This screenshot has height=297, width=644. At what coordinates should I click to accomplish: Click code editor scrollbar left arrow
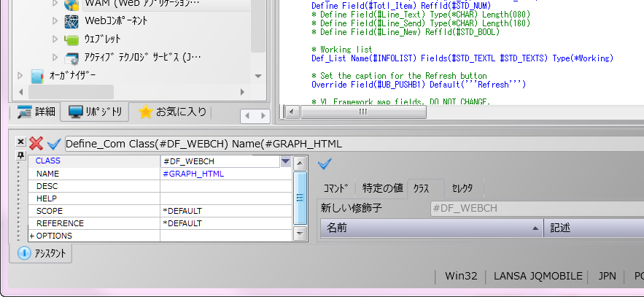[292, 112]
